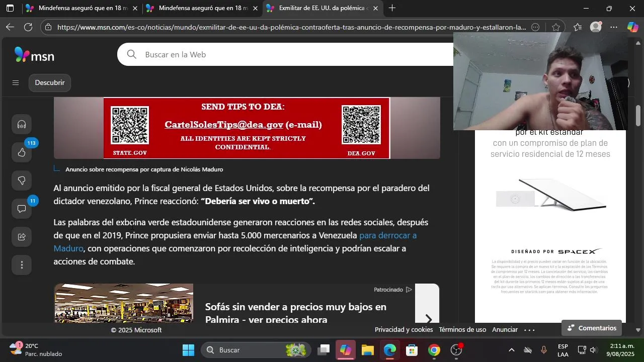The width and height of the screenshot is (644, 362).
Task: Open the article comments bubble icon
Action: pyautogui.click(x=22, y=209)
